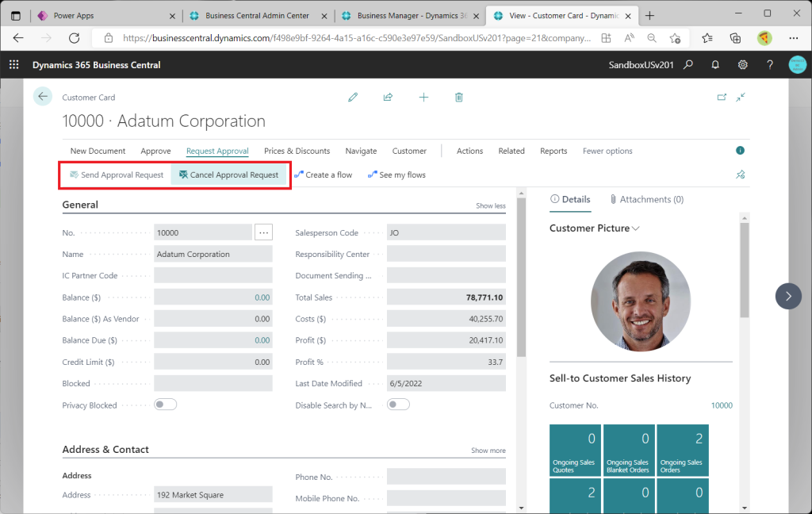Toggle Disable Search by Name switch
This screenshot has height=514, width=812.
398,405
